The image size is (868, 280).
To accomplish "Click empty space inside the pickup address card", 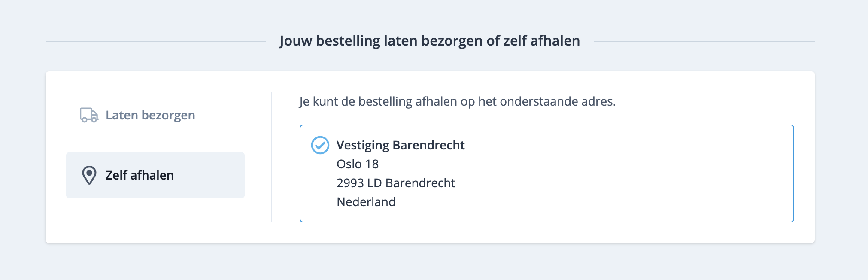I will (622, 176).
